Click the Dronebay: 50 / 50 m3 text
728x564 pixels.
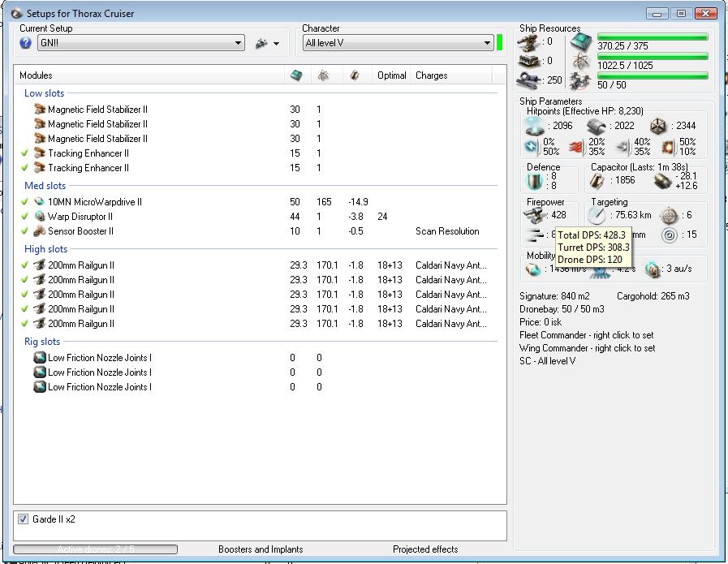point(562,309)
